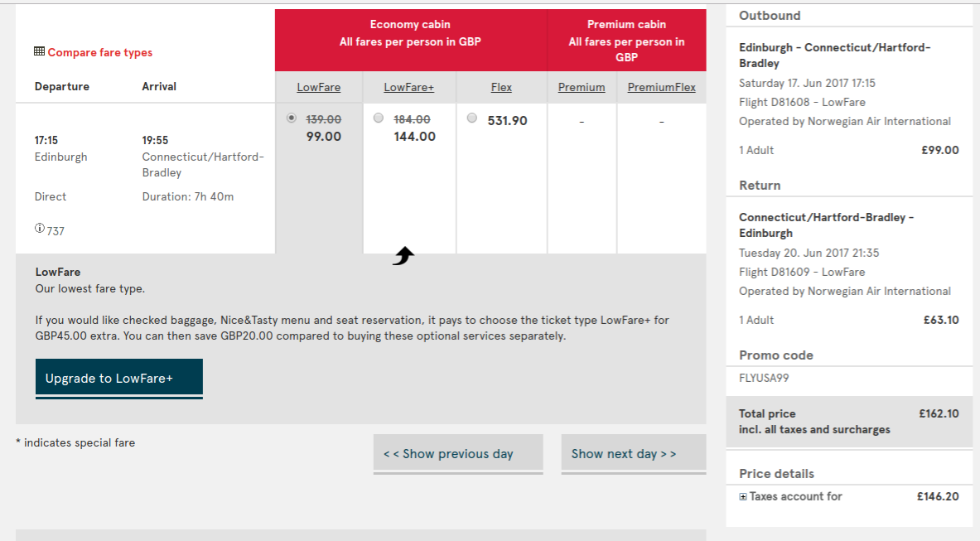The width and height of the screenshot is (980, 541).
Task: Open the Premium column header link
Action: [582, 88]
